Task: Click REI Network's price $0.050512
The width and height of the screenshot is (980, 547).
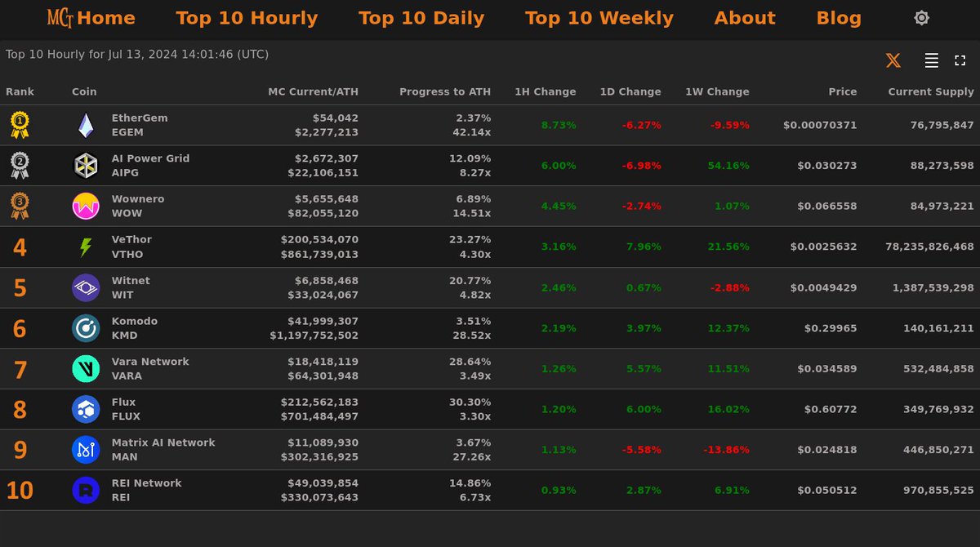Action: click(x=827, y=491)
